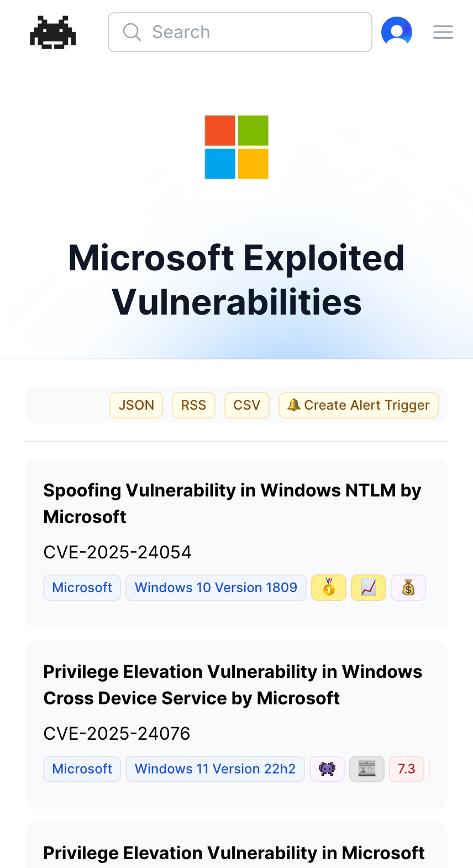This screenshot has width=473, height=868.
Task: Select the Windows 11 Version 22h2 tag
Action: point(215,769)
